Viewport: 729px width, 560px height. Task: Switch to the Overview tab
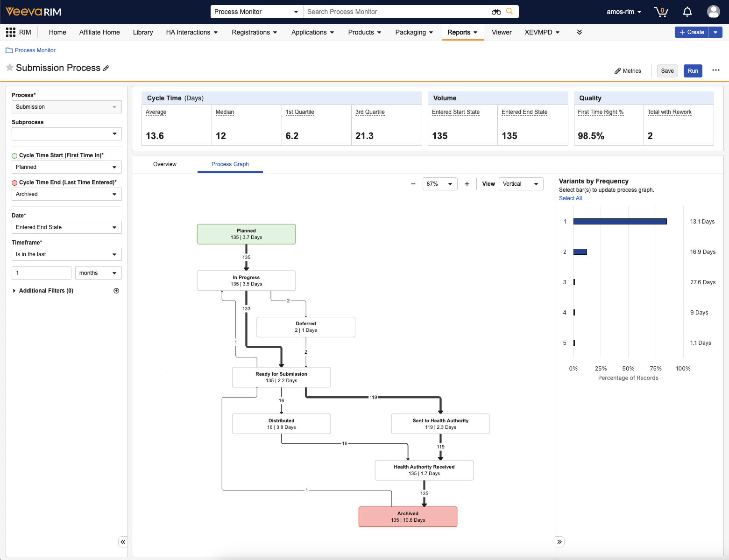click(x=165, y=164)
